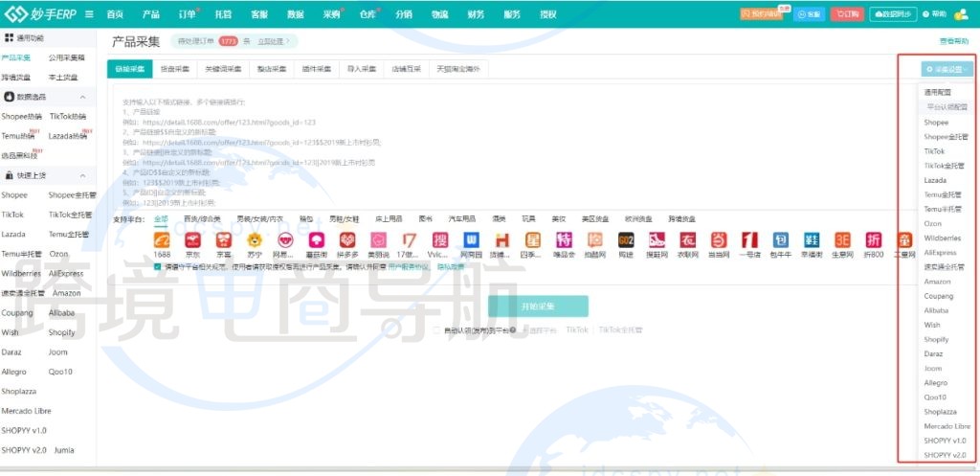Click the 数据同步 button

tap(893, 14)
